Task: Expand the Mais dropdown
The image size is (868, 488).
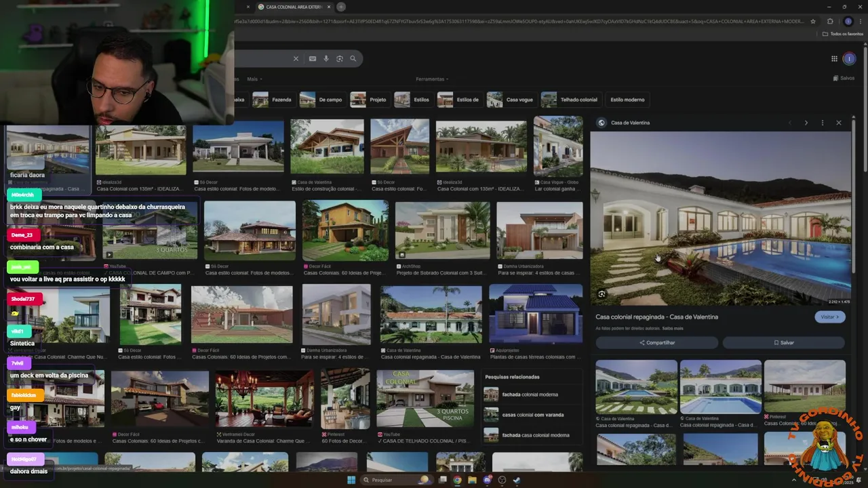Action: click(x=254, y=79)
